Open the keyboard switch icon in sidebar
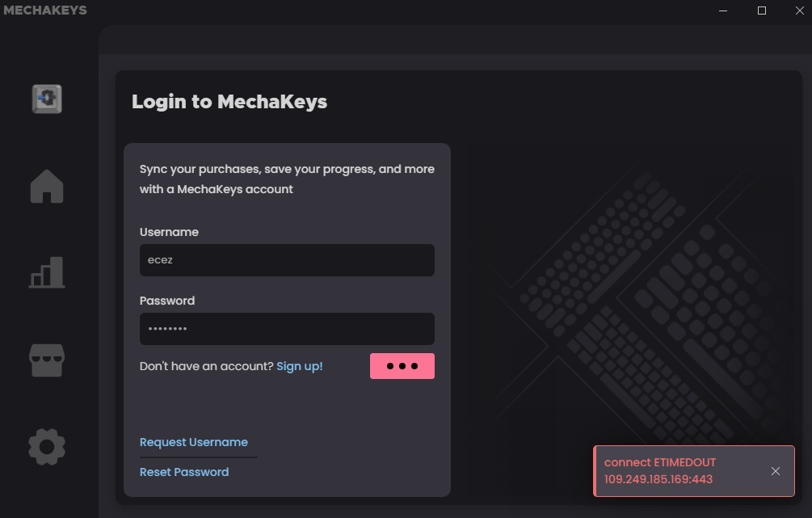 pos(47,99)
